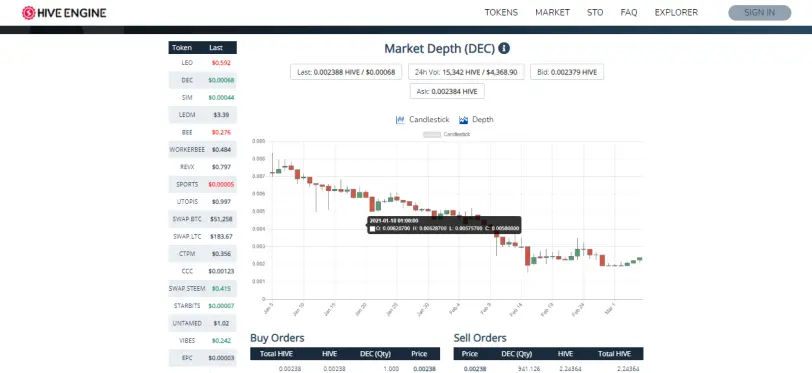Click the Bid 0.002379 HIVE box
This screenshot has width=812, height=373.
point(567,72)
